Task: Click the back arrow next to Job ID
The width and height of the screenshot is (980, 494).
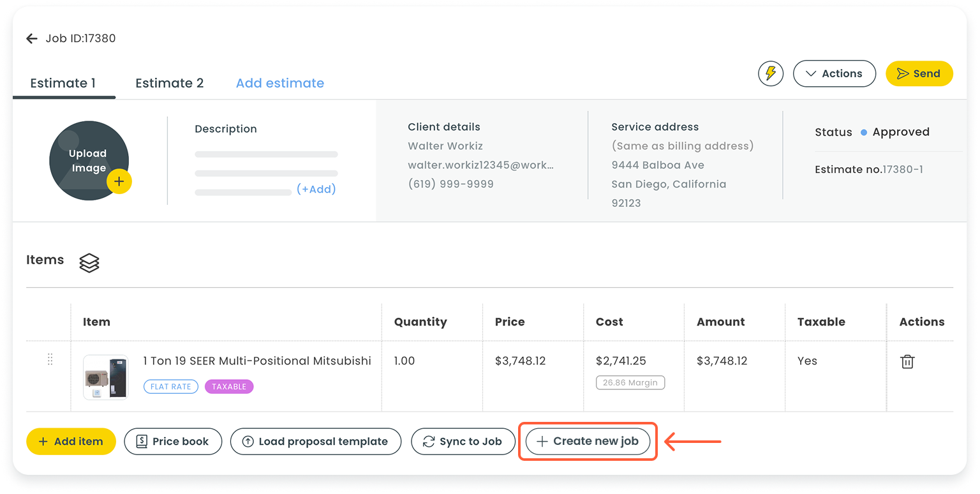Action: [x=32, y=39]
